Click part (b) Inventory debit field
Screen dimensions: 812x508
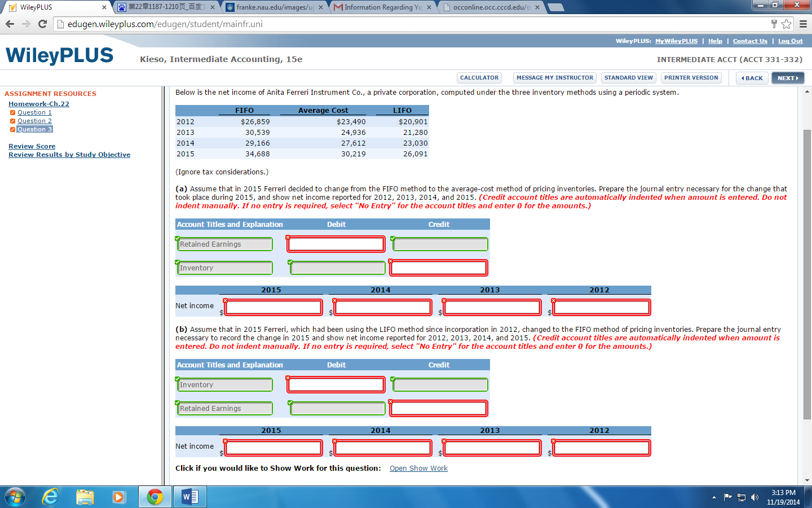(336, 385)
